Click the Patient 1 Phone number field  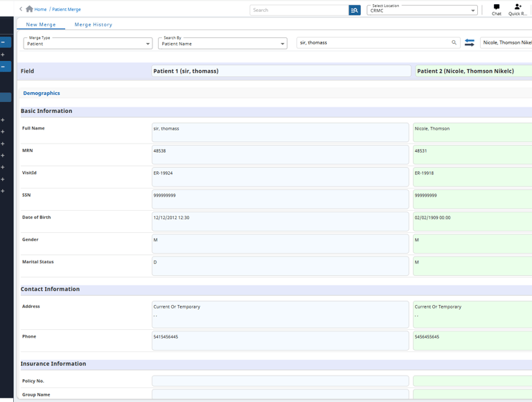[x=280, y=340]
